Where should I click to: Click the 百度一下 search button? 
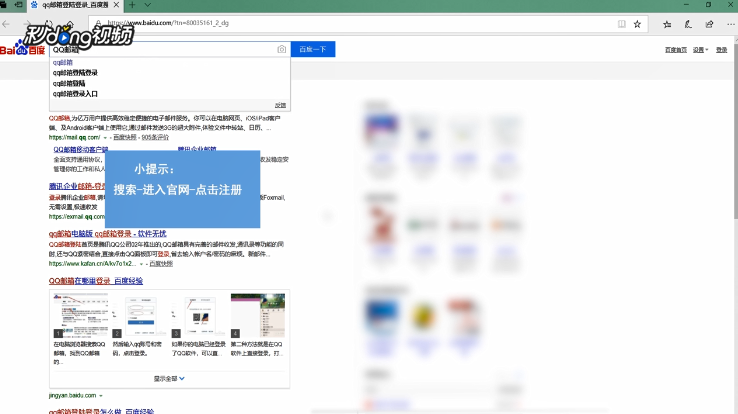coord(313,49)
